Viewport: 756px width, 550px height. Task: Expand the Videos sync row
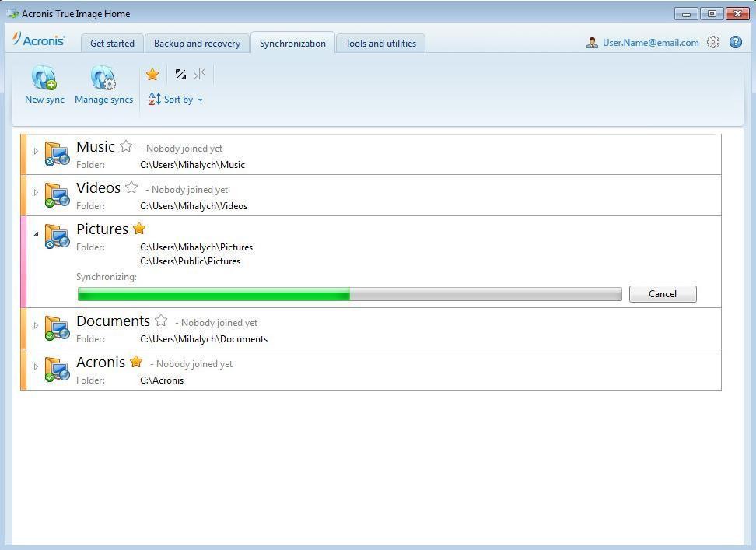[x=36, y=192]
